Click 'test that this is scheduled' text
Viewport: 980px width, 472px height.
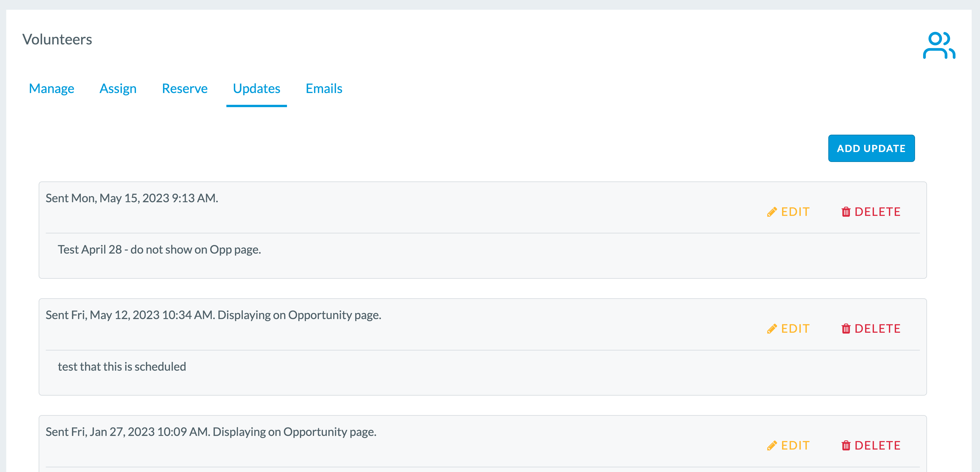click(x=122, y=366)
